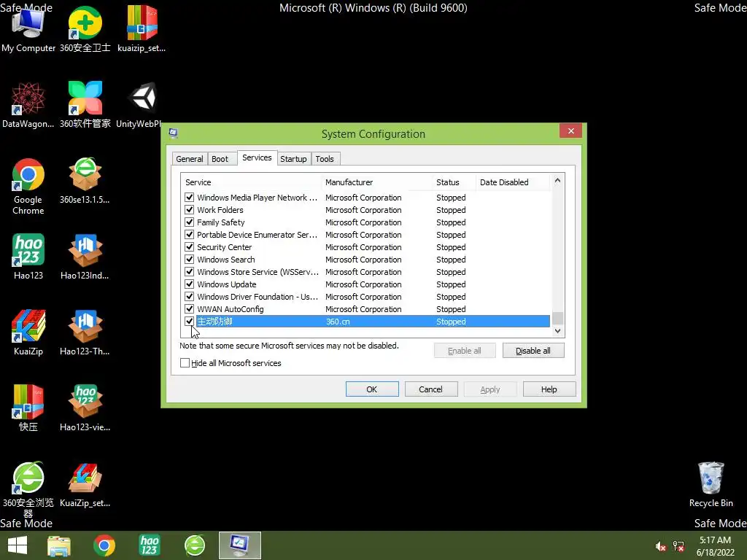Launch Chrome from the taskbar
This screenshot has width=747, height=560.
point(104,545)
